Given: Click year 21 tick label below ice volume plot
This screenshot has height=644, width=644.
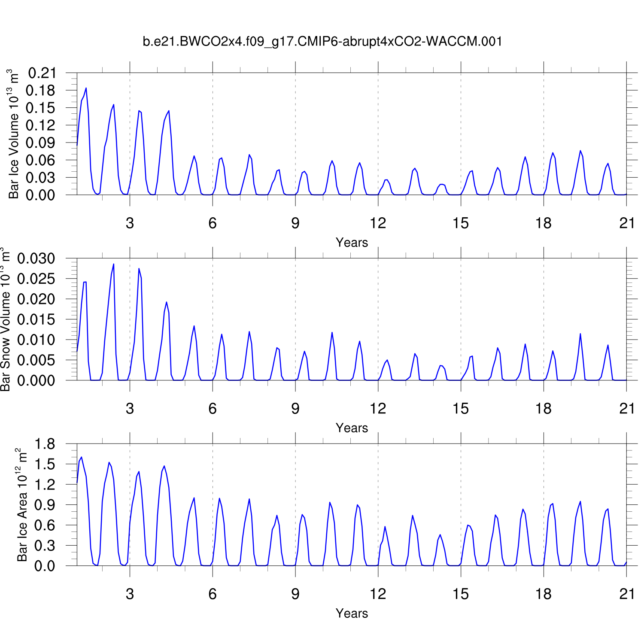Looking at the screenshot, I should (x=627, y=223).
